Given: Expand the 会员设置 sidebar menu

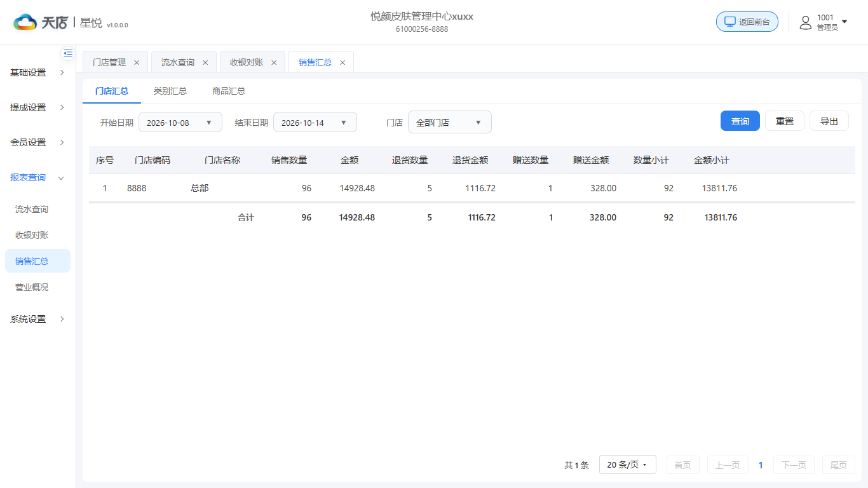Looking at the screenshot, I should (37, 142).
